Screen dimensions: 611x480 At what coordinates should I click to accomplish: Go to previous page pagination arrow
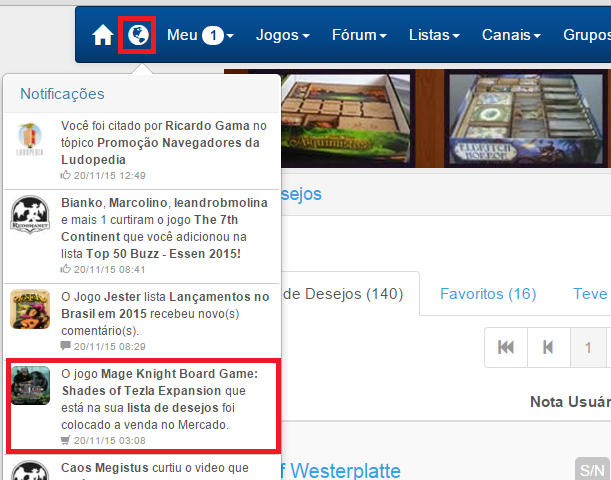coord(548,347)
